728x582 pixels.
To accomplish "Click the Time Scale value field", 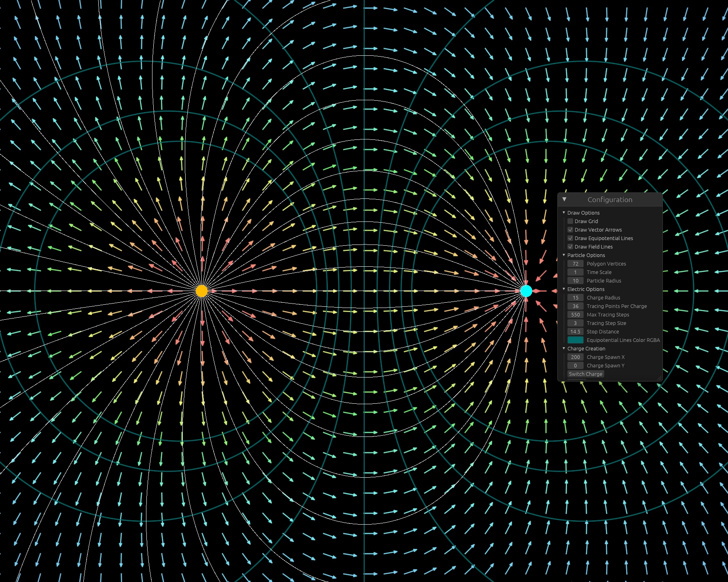I will 576,272.
